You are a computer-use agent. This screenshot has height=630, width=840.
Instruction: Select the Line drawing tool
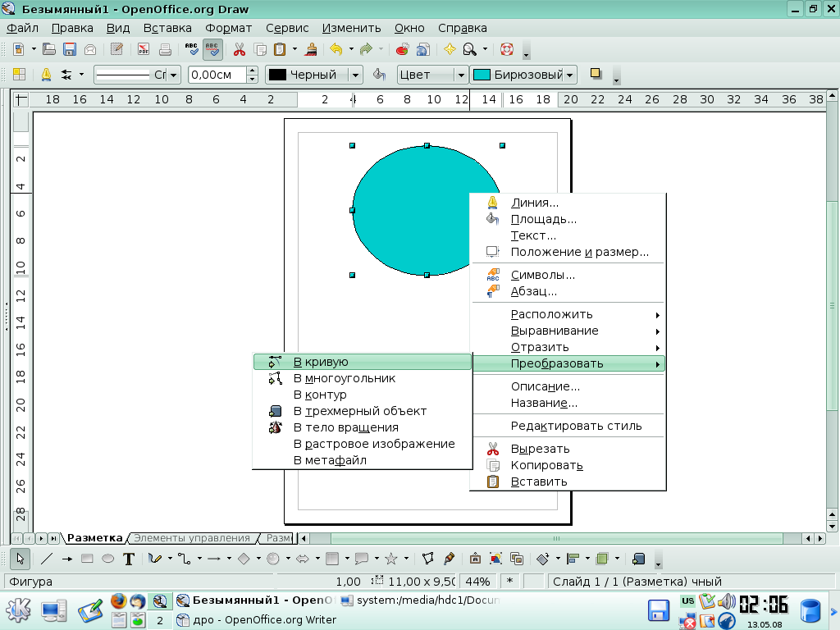[47, 559]
